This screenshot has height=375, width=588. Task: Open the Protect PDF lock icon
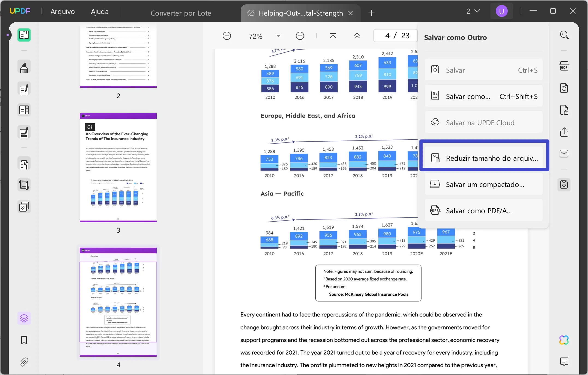coord(564,110)
